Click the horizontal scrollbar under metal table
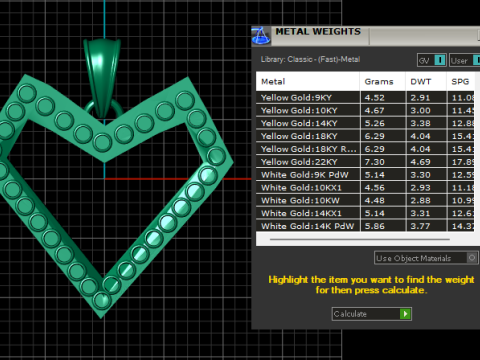The height and width of the screenshot is (360, 480). (x=360, y=239)
